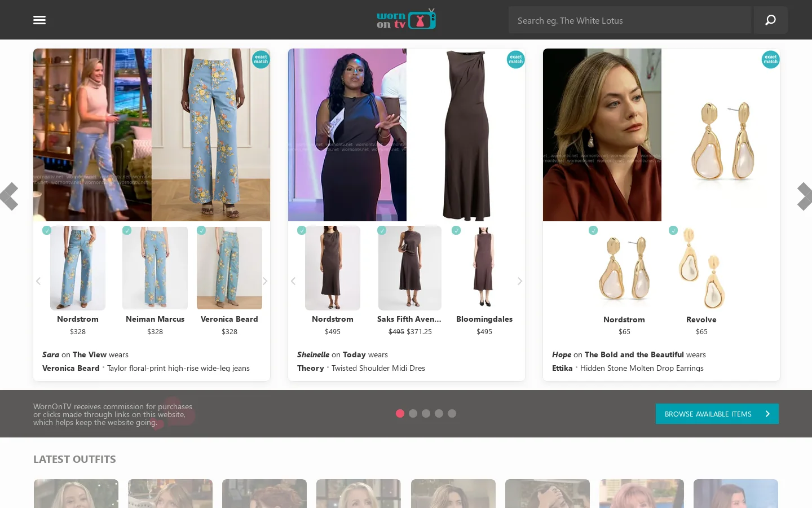Viewport: 812px width, 508px height.
Task: Open Hope on Bold and Beautiful image
Action: click(x=602, y=135)
